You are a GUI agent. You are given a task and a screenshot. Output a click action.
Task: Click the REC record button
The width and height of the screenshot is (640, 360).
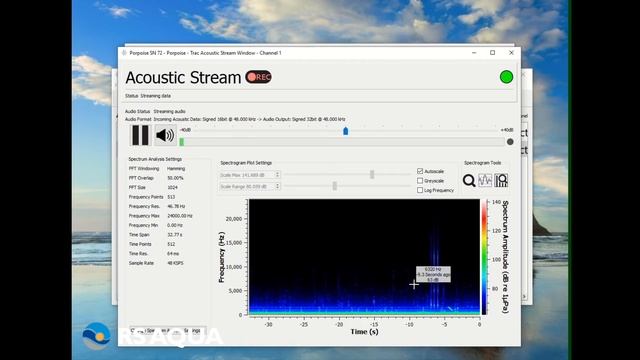[x=258, y=77]
